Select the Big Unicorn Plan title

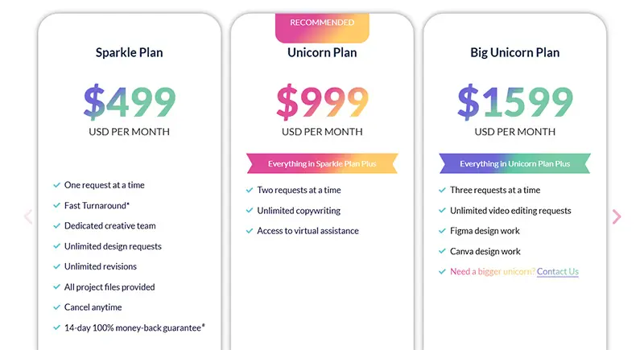514,53
